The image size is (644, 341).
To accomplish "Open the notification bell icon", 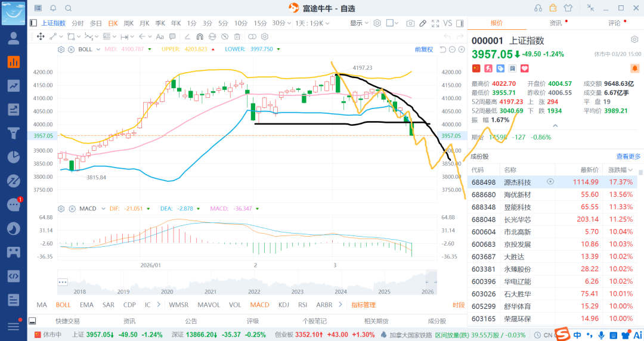I will 54,8.
